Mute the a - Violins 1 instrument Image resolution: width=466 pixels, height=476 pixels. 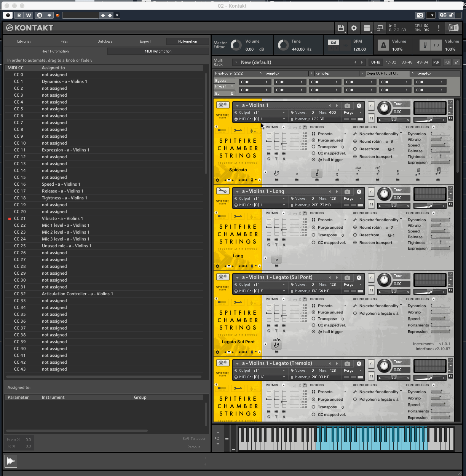click(371, 118)
